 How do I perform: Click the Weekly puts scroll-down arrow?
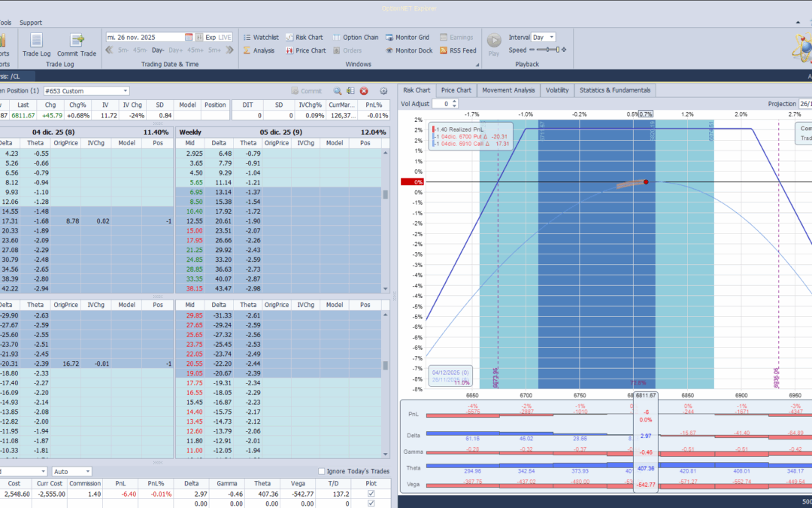pos(385,454)
